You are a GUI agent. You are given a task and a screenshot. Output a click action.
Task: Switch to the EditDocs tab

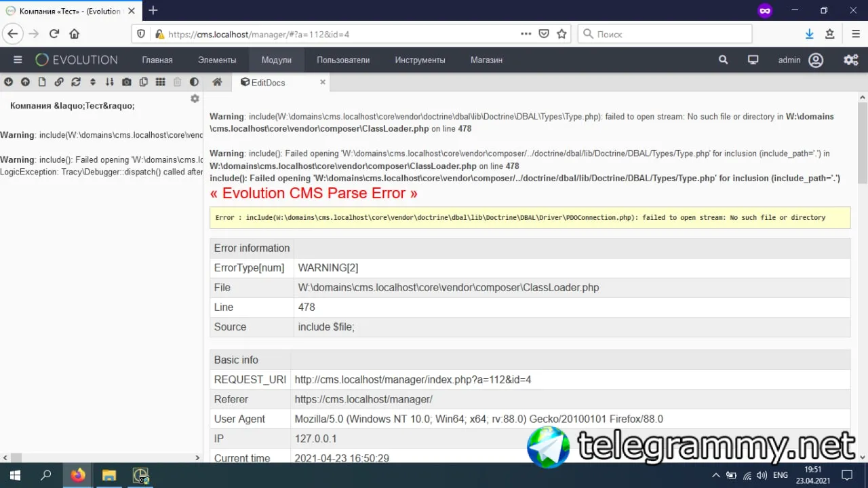click(269, 82)
